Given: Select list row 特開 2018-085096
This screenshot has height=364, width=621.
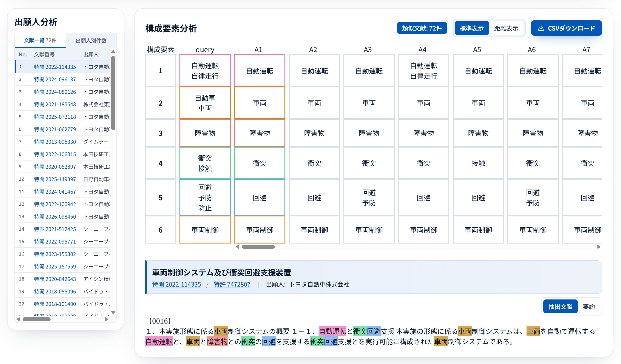Looking at the screenshot, I should point(63,291).
